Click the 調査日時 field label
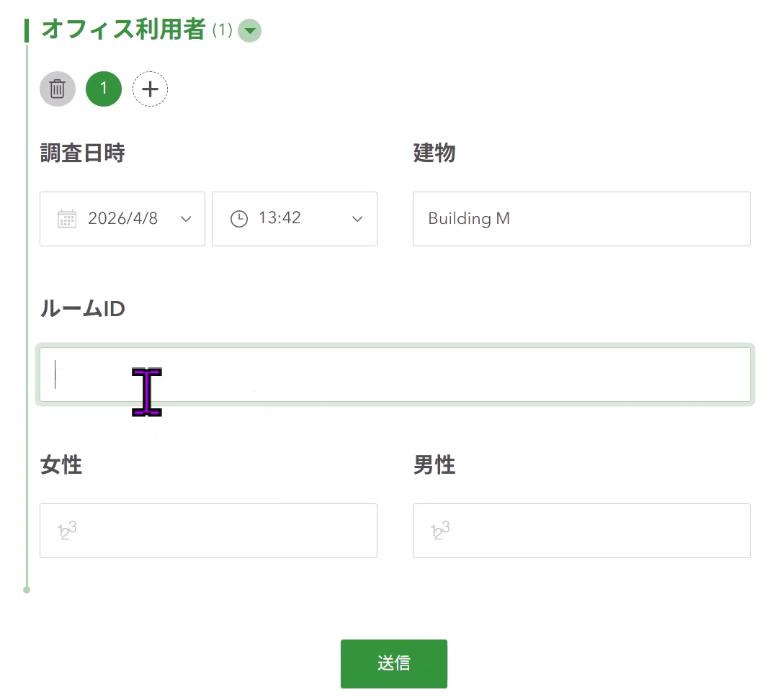 (83, 153)
